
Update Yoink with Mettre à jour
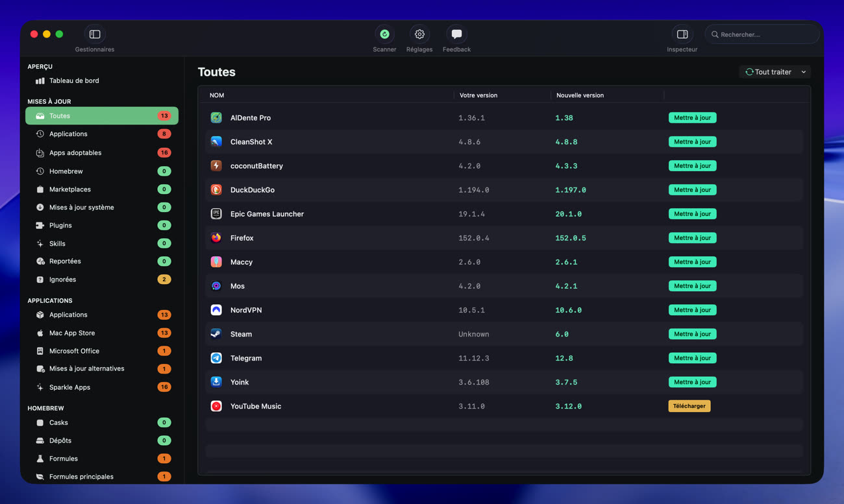pos(692,382)
